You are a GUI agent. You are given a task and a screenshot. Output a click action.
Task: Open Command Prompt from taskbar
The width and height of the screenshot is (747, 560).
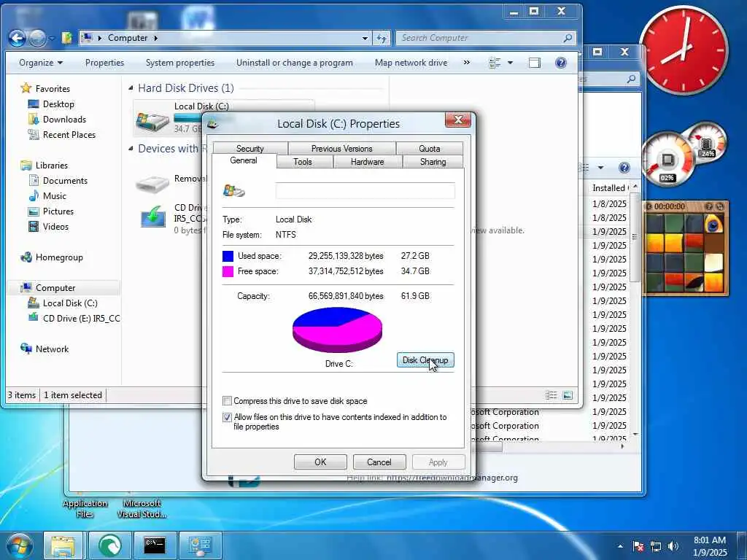pyautogui.click(x=155, y=545)
